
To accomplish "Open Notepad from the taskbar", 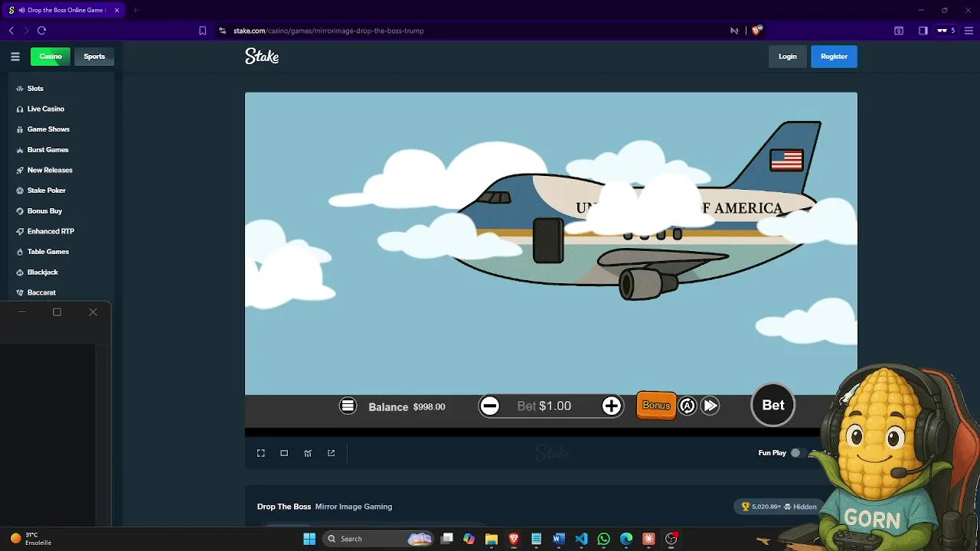I will (537, 539).
